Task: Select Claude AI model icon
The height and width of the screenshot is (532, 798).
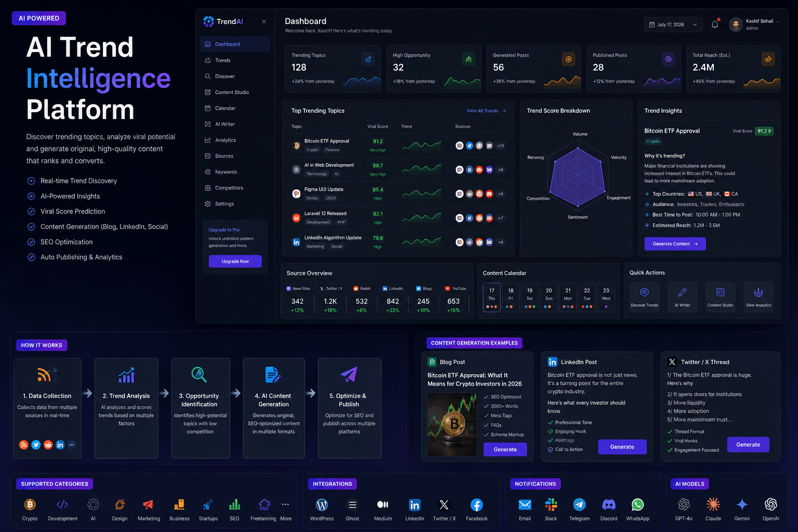Action: (713, 504)
